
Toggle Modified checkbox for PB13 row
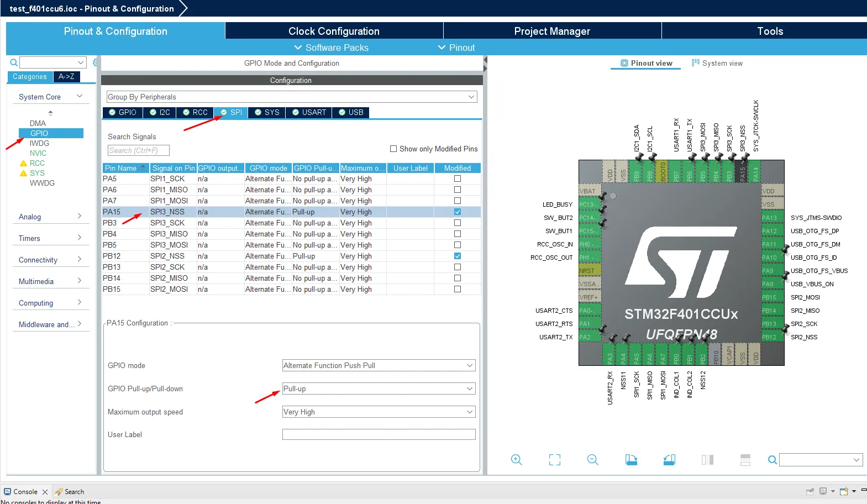click(x=458, y=267)
